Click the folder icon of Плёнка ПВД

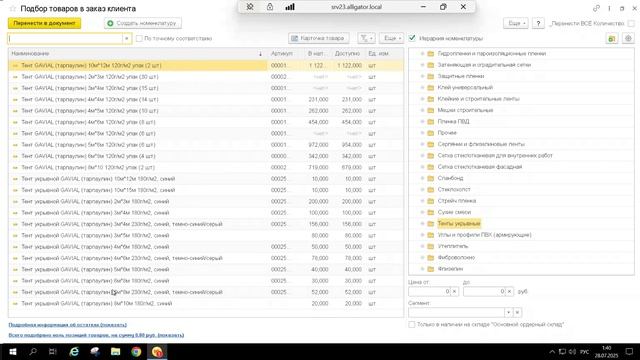click(431, 122)
